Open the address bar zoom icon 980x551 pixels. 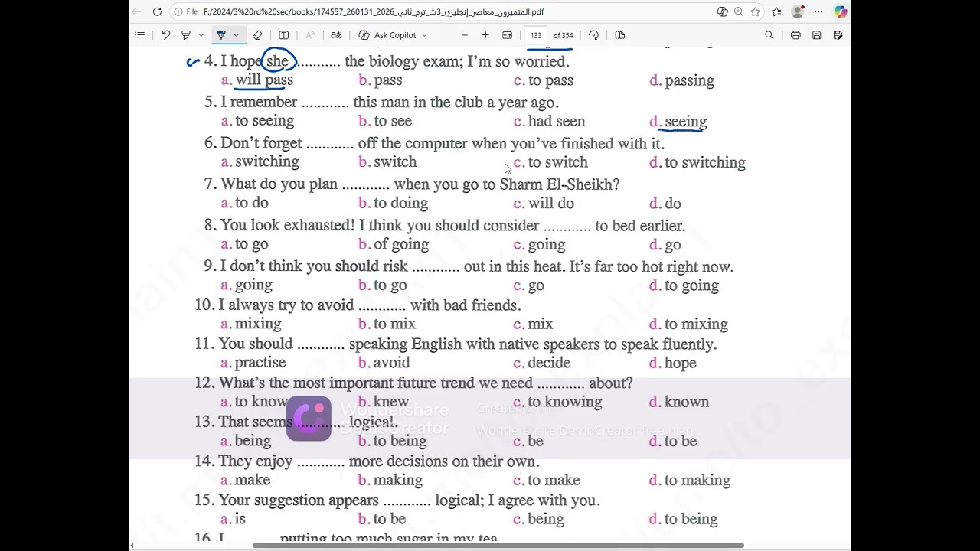739,11
